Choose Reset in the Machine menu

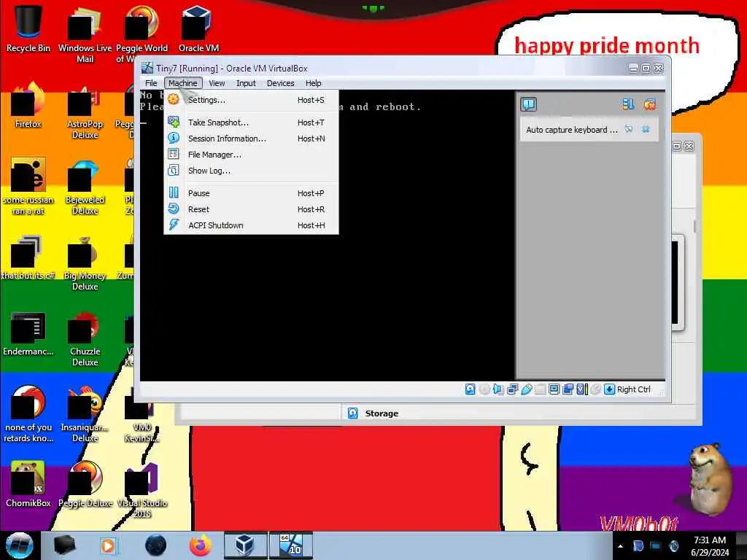point(251,209)
